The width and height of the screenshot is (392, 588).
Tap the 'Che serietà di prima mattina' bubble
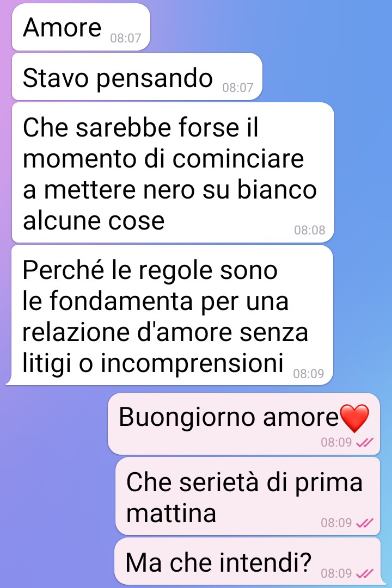click(x=248, y=496)
